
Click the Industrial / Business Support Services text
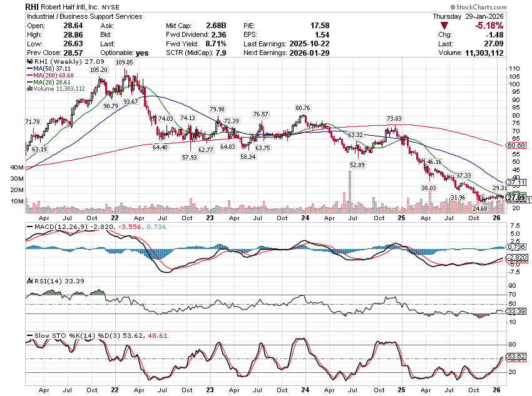tap(84, 16)
